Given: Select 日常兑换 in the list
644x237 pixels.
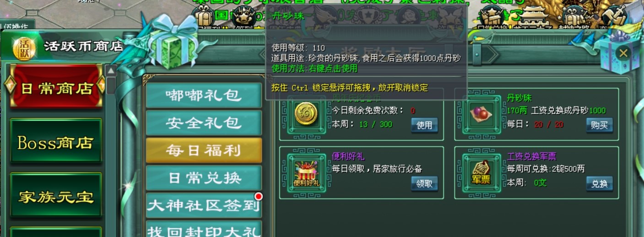Looking at the screenshot, I should click(x=204, y=177).
